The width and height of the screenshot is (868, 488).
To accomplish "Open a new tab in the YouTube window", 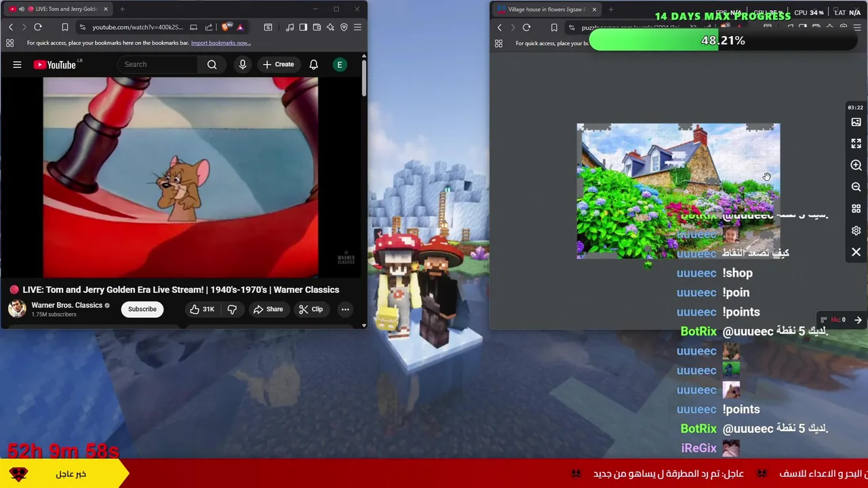I will click(122, 9).
